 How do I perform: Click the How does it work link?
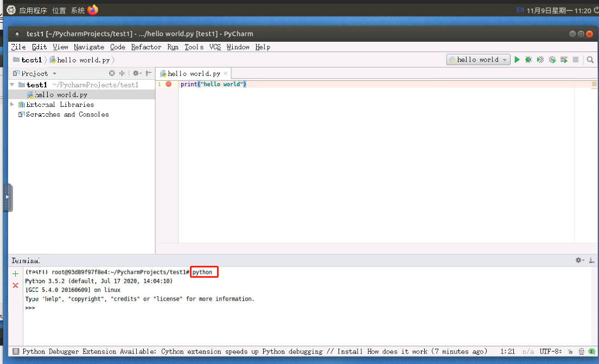pos(397,352)
